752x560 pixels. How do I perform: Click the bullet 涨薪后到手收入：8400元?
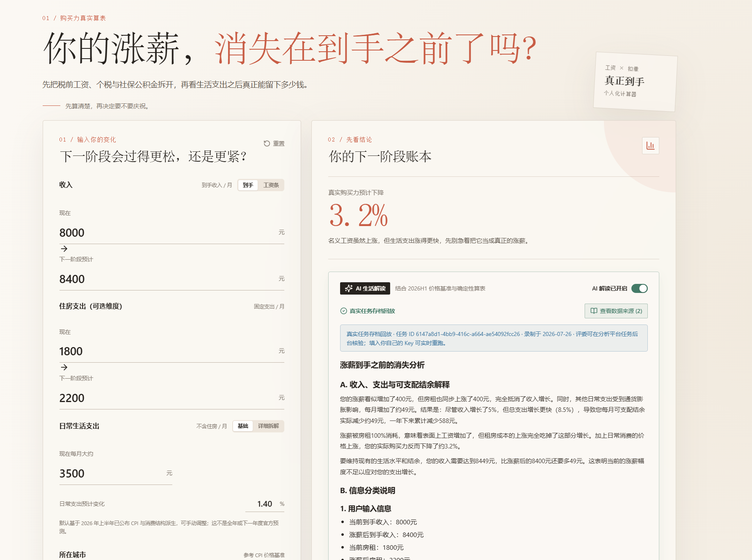pyautogui.click(x=386, y=535)
